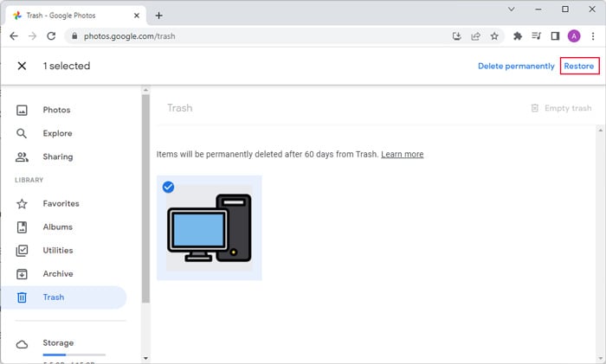Open the profile avatar A
The image size is (606, 364).
pos(574,36)
